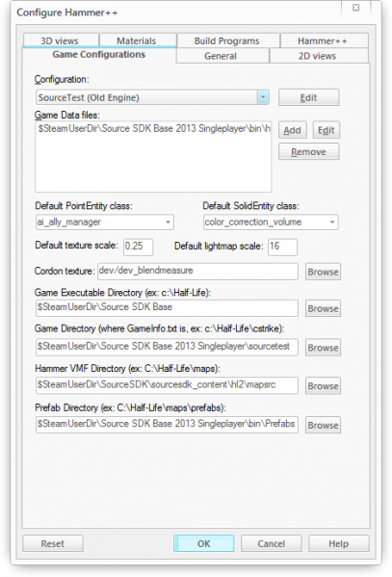The image size is (392, 577).
Task: Click Edit next to Configuration
Action: click(308, 97)
